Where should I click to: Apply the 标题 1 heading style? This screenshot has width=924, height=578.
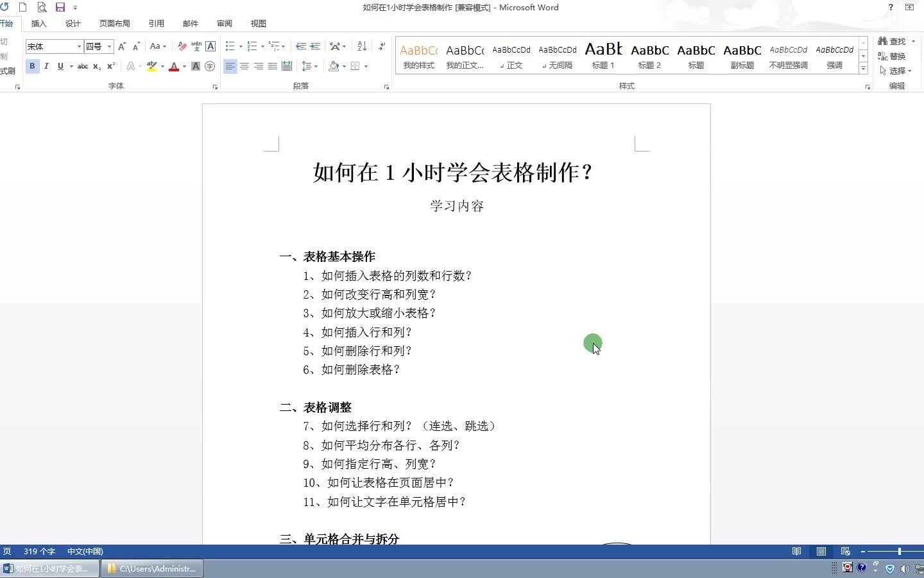point(603,56)
